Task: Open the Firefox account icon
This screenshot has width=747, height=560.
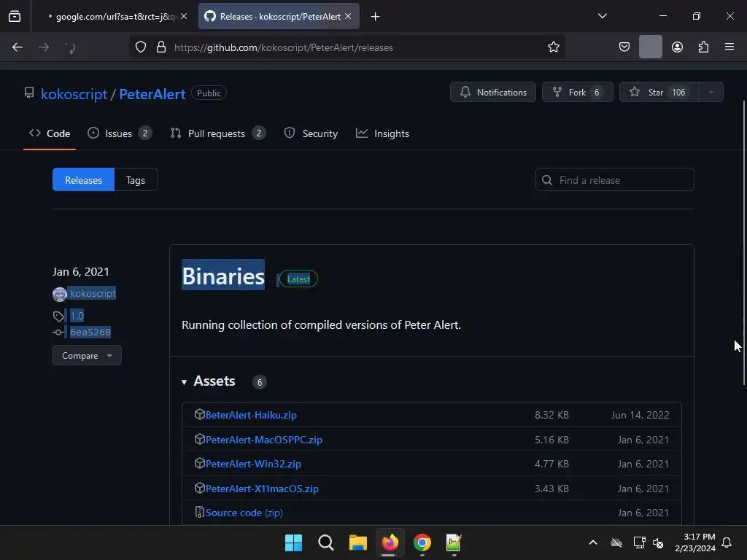Action: click(x=677, y=47)
